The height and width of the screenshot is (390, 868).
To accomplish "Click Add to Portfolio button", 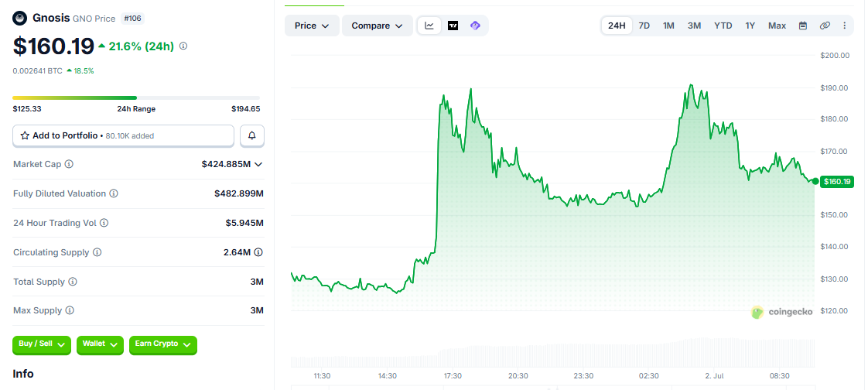I will (x=124, y=135).
